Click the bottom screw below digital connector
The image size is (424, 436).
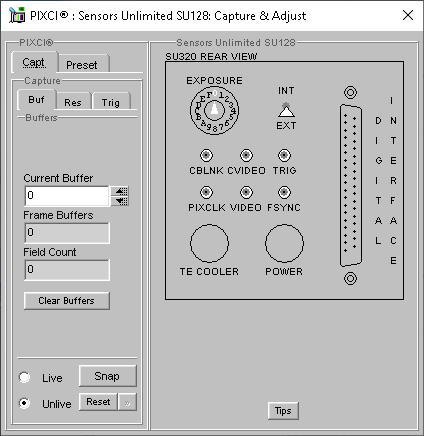coord(350,278)
